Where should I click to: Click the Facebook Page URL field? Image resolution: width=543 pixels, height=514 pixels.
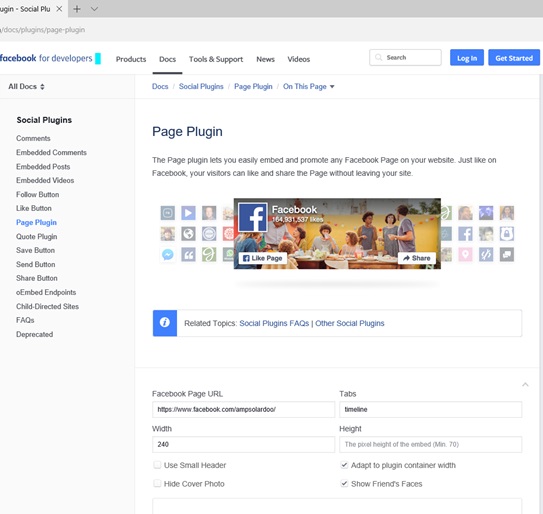point(243,409)
